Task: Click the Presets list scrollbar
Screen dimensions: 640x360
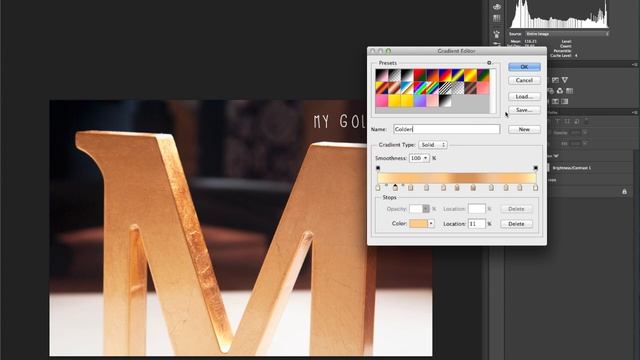Action: click(x=493, y=91)
